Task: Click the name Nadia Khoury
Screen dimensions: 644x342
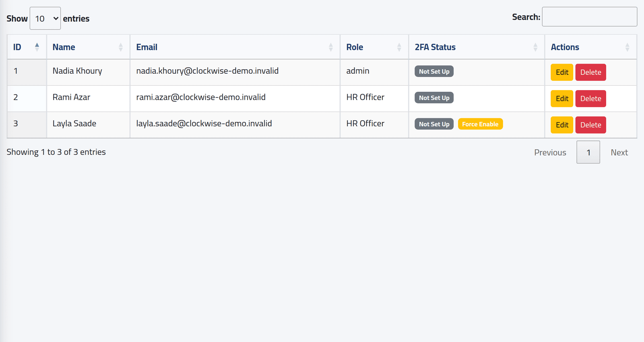Action: pos(77,71)
